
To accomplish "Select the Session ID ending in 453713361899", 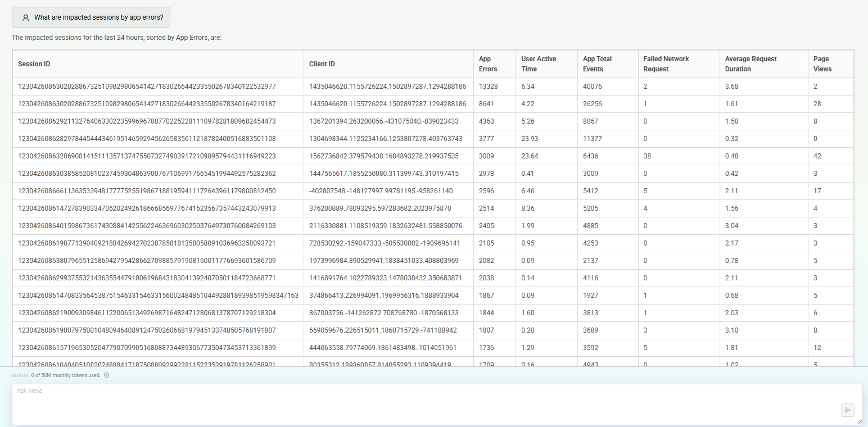I will 147,348.
